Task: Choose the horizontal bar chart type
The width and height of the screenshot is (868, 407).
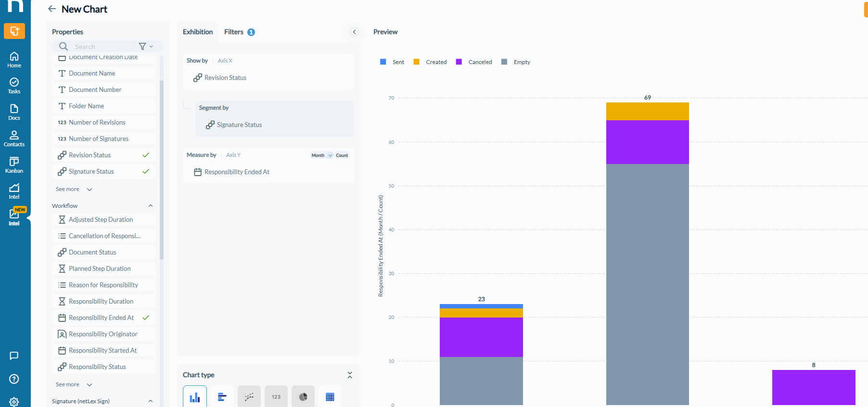Action: click(x=222, y=396)
